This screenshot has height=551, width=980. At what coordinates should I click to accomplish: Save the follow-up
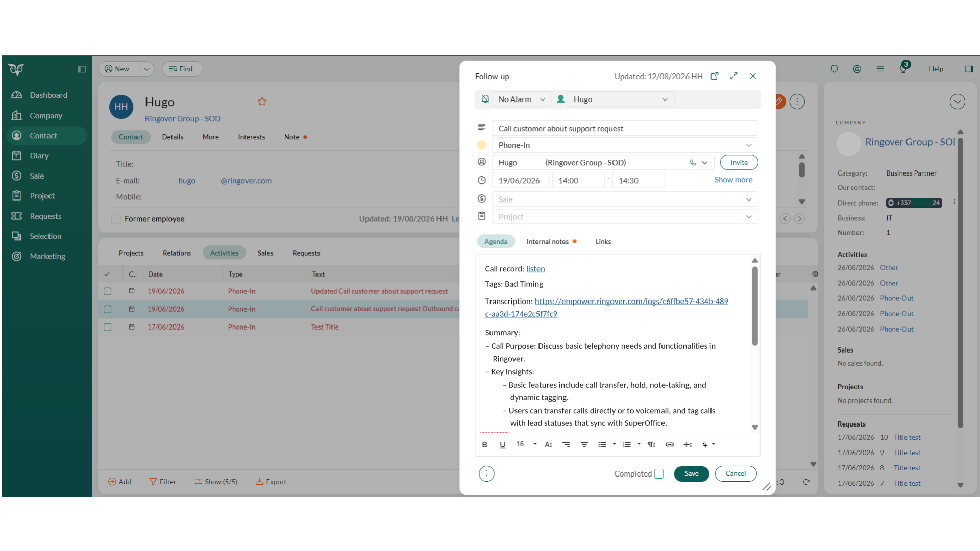[692, 474]
